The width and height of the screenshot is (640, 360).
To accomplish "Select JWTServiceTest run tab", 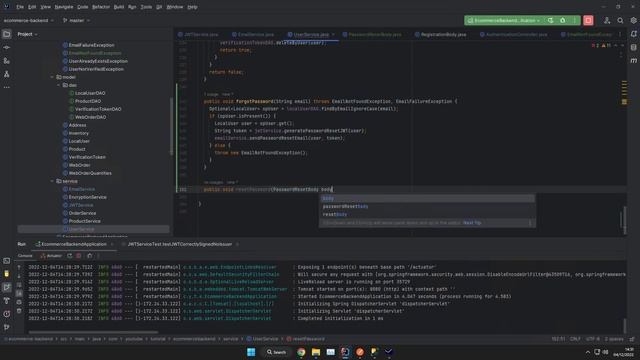I will point(180,244).
